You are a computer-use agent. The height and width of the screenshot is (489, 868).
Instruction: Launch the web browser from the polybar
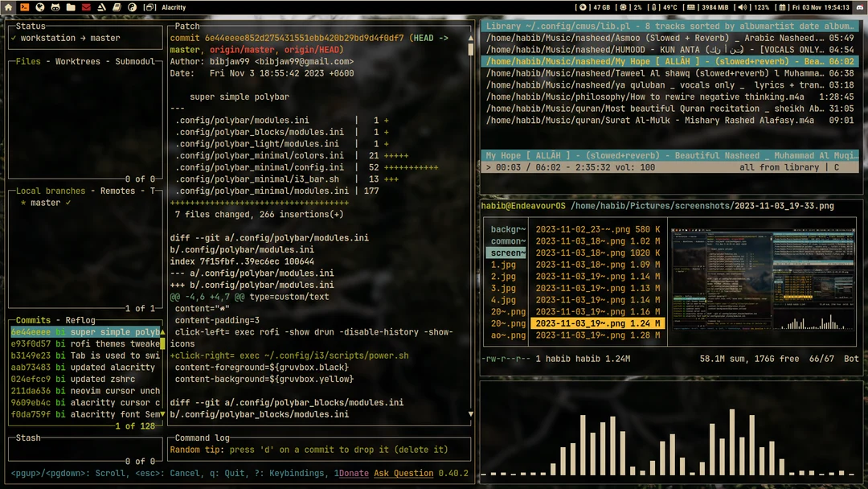39,6
